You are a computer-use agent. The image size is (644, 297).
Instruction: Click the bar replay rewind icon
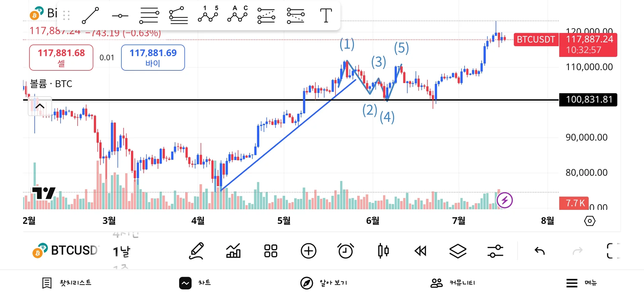tap(420, 251)
